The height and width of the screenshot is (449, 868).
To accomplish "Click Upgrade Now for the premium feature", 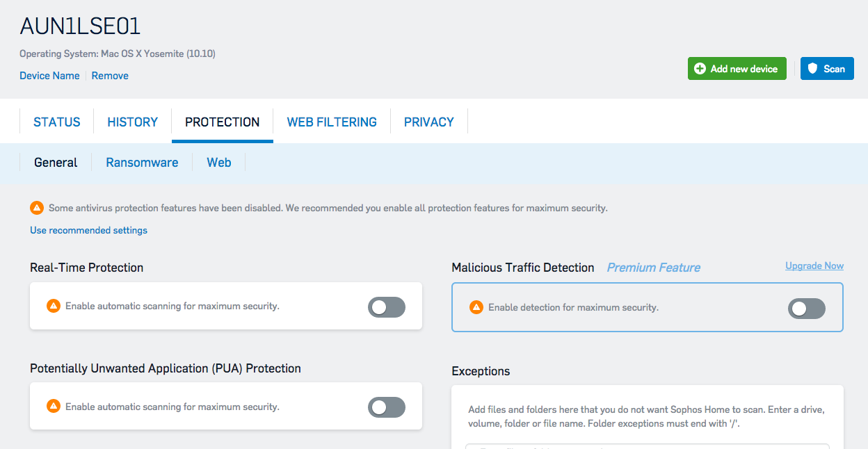I will pyautogui.click(x=814, y=266).
